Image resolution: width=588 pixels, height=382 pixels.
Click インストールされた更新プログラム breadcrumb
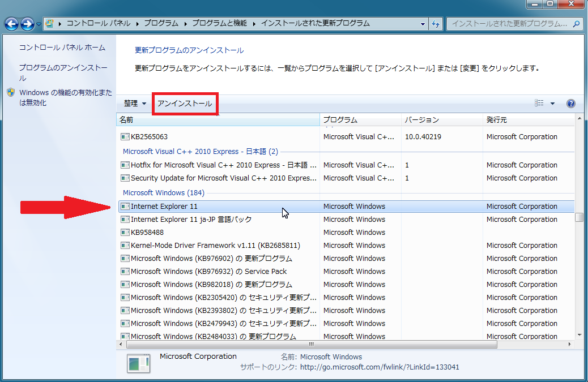click(x=316, y=23)
